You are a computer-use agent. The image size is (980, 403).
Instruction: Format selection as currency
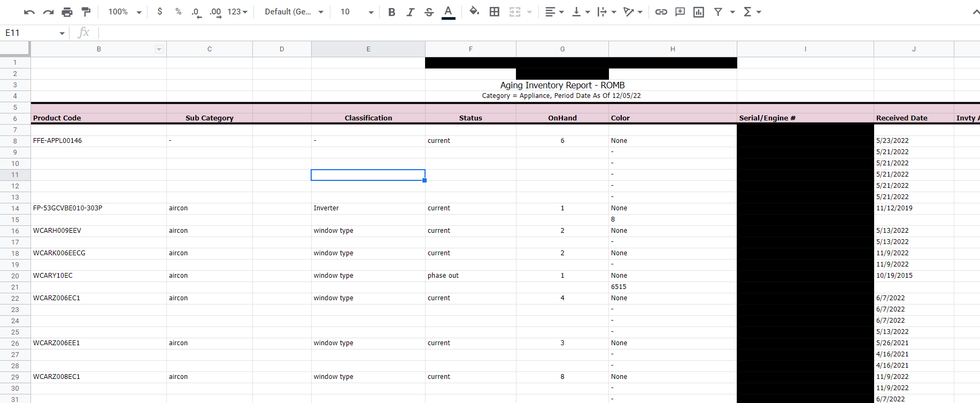[x=160, y=12]
